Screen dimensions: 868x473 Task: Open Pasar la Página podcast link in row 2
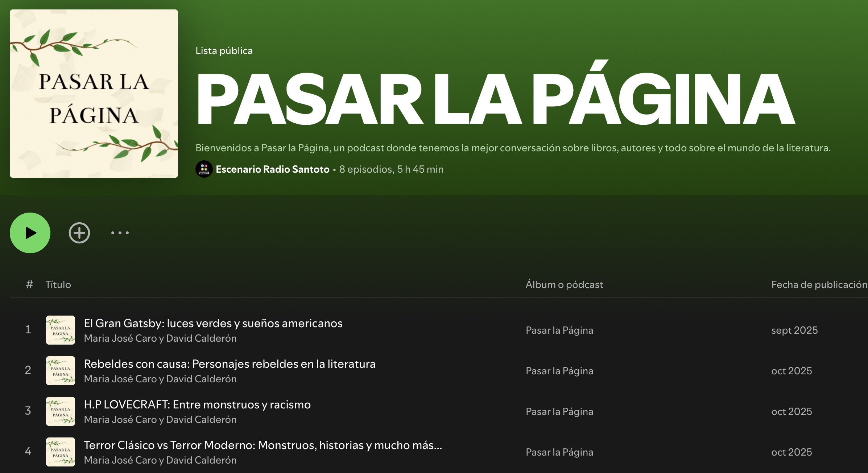tap(559, 371)
